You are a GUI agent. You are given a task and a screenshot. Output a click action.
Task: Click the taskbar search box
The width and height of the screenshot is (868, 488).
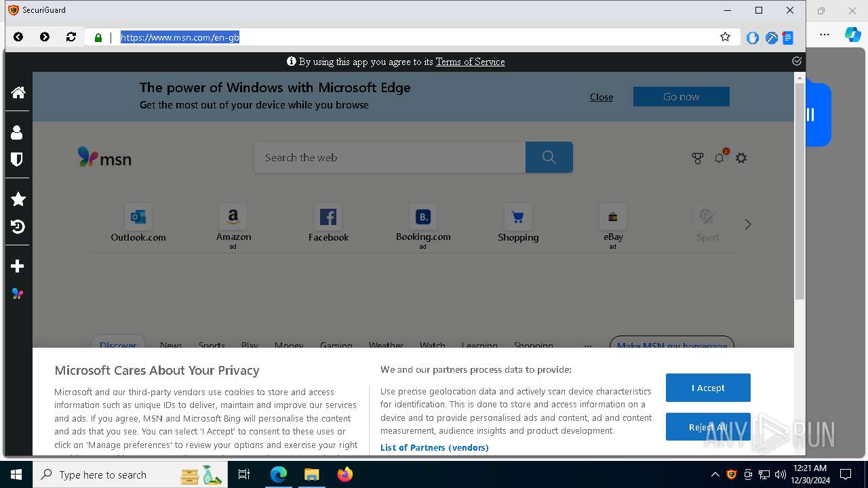click(x=129, y=474)
